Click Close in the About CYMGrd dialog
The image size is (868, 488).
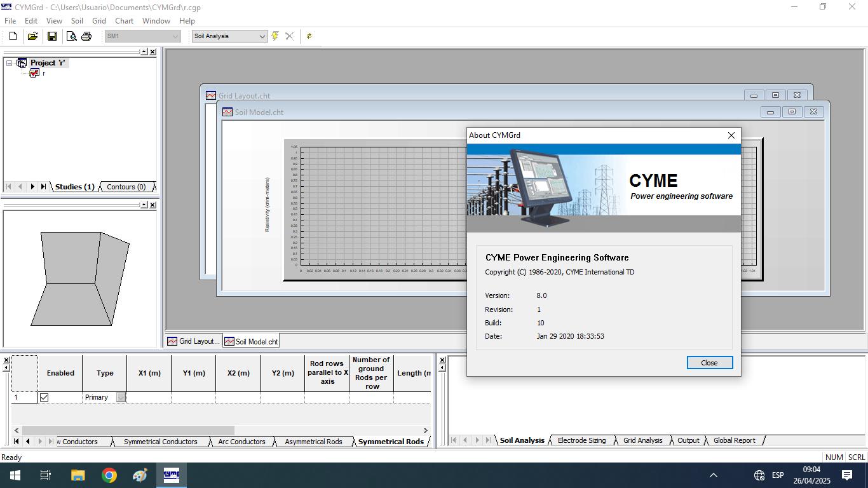coord(709,363)
